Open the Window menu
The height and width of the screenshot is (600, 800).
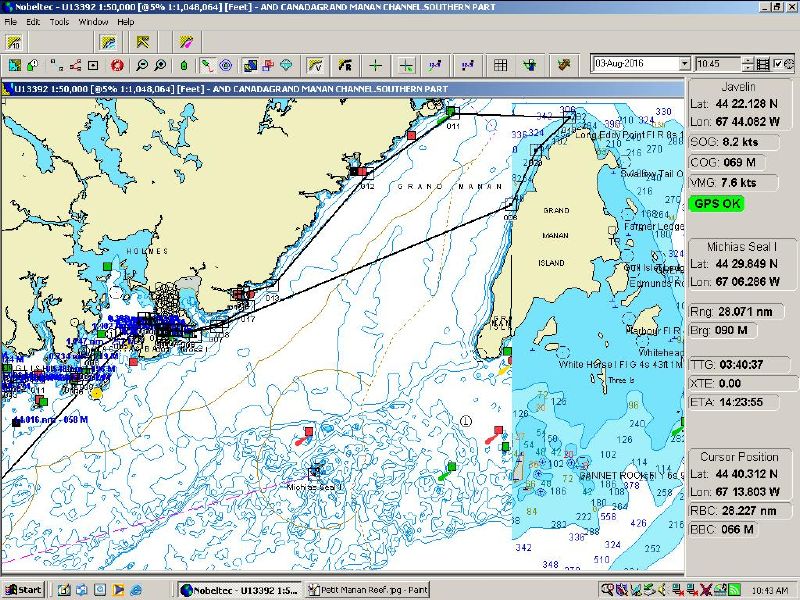(93, 21)
